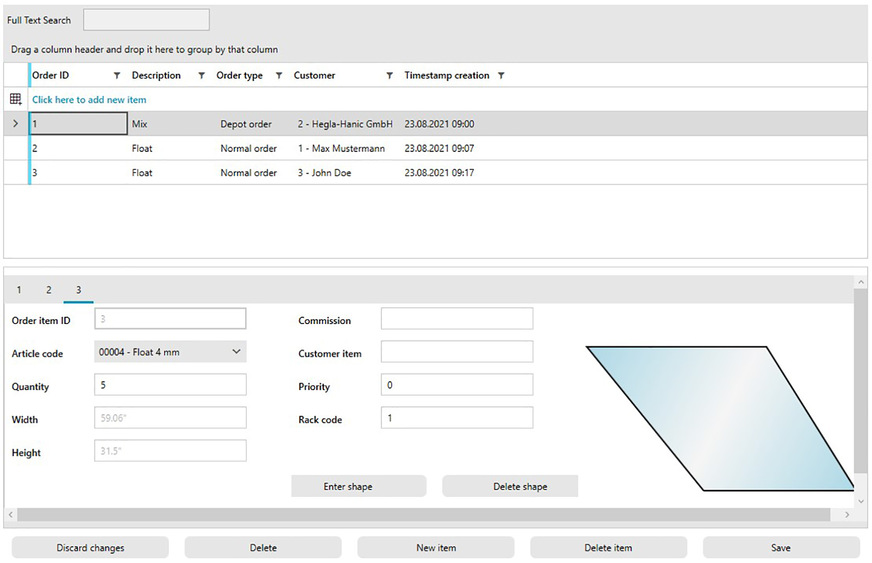This screenshot has width=872, height=563.
Task: Open the Order type column filter icon
Action: click(279, 76)
